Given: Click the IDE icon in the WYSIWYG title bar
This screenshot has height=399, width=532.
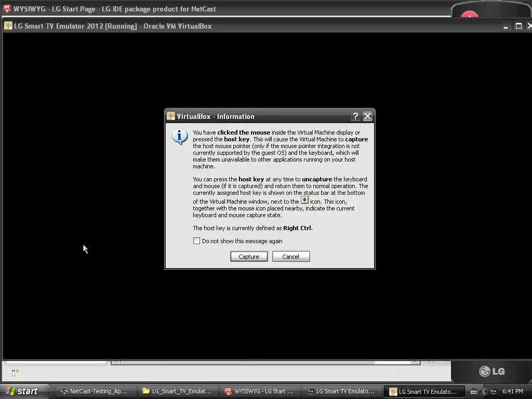Looking at the screenshot, I should click(x=7, y=8).
